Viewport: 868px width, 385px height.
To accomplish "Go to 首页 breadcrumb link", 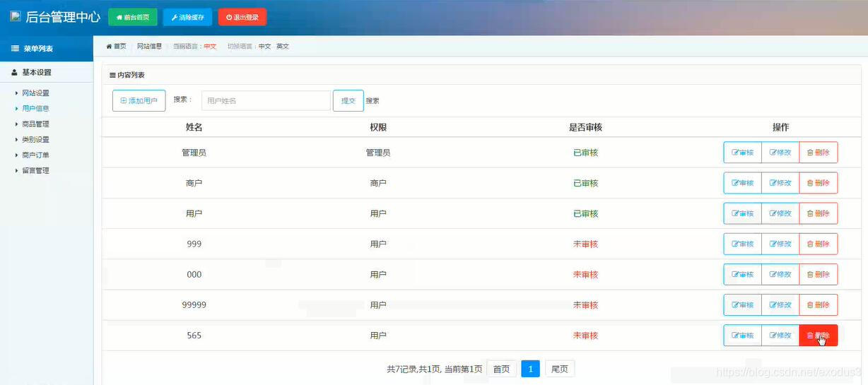I will [x=117, y=46].
